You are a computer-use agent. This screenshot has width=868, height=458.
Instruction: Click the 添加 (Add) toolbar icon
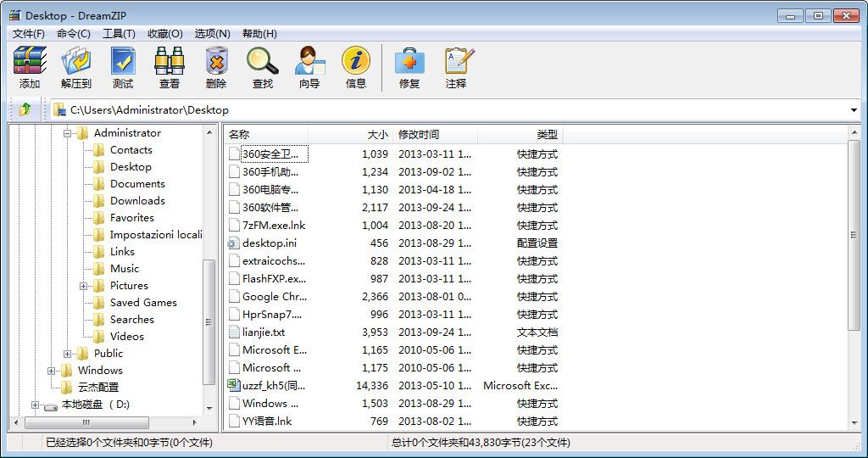pyautogui.click(x=30, y=61)
